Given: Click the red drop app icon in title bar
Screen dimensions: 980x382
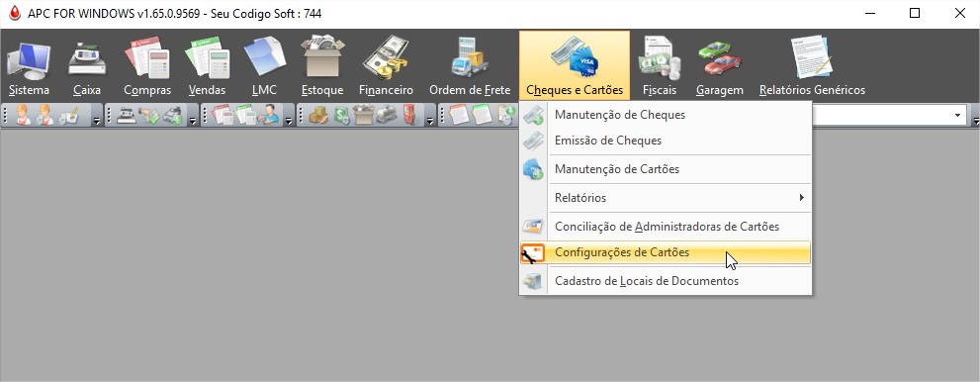Looking at the screenshot, I should [x=15, y=13].
